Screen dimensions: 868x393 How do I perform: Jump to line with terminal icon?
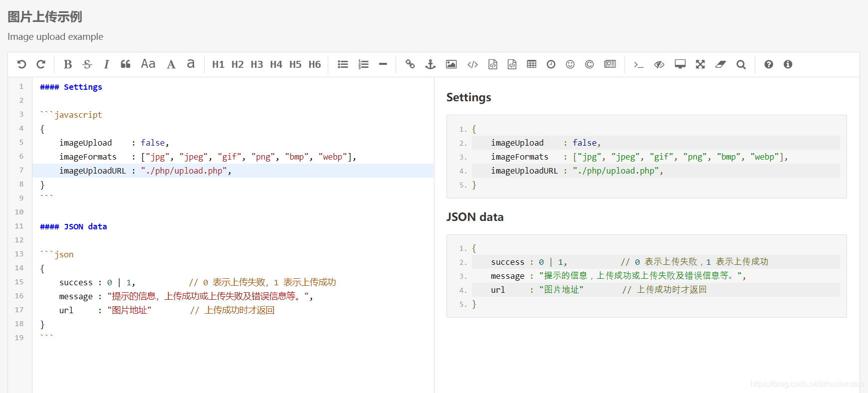pos(639,64)
